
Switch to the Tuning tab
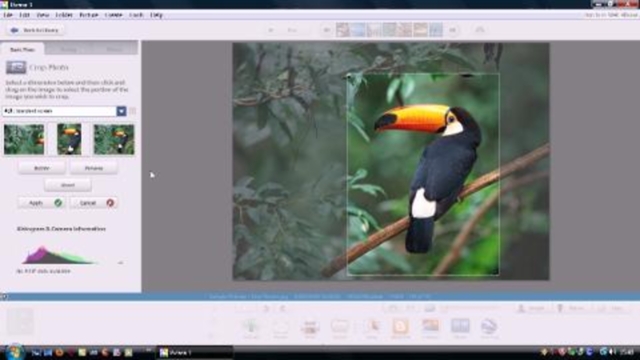pyautogui.click(x=68, y=49)
